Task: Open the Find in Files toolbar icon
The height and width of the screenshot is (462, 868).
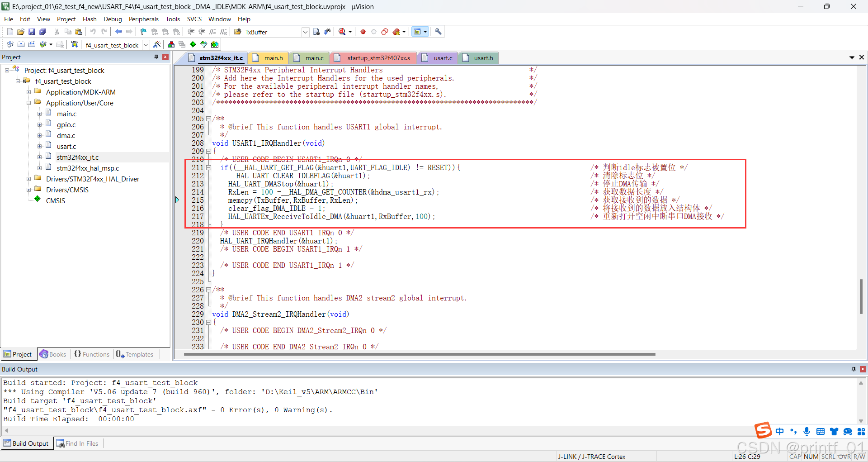Action: (x=238, y=32)
